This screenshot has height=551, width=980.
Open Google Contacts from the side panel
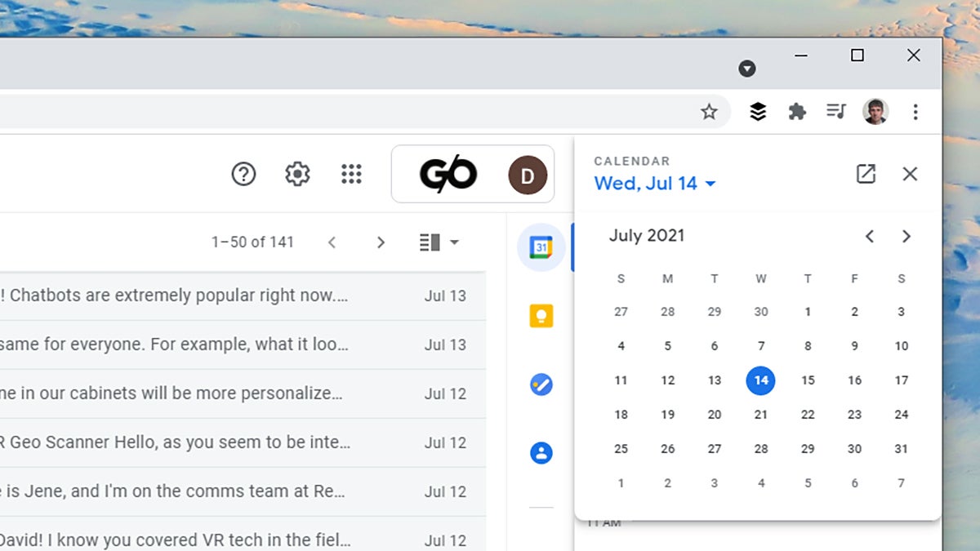click(541, 452)
